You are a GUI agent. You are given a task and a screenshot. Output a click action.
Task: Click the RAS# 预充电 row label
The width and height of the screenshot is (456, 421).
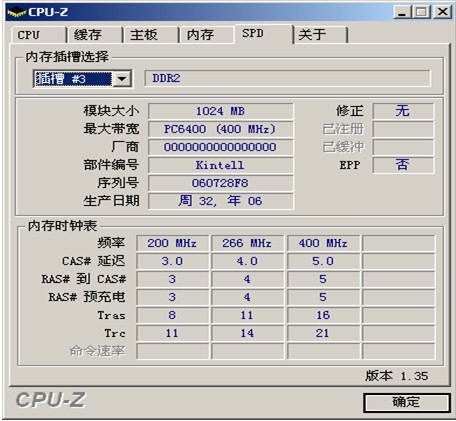87,297
